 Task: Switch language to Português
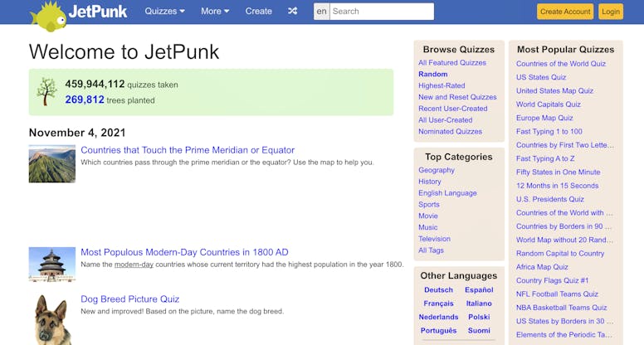[x=439, y=331]
